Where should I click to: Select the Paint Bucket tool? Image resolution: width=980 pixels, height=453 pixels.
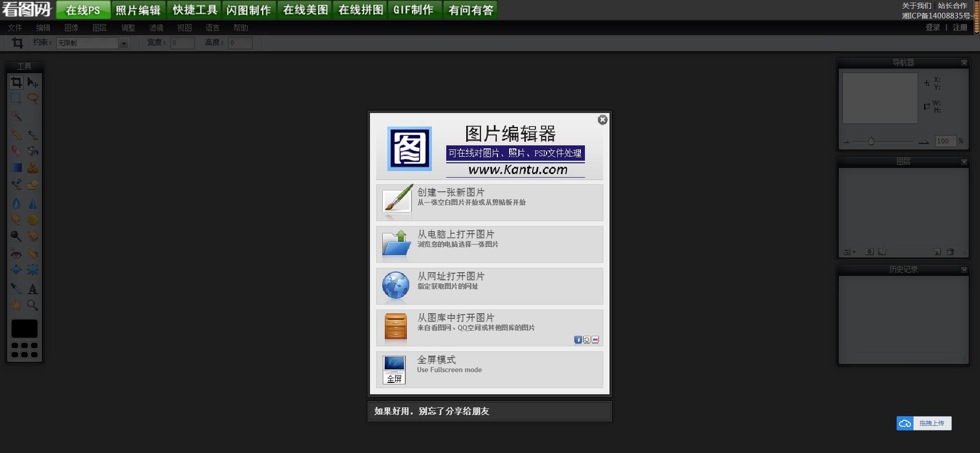click(x=33, y=151)
